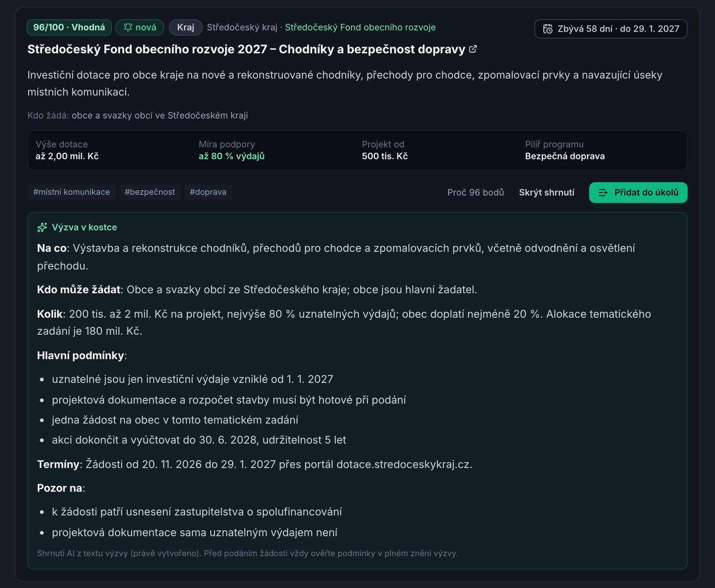715x588 pixels.
Task: Click the Kdo může žádat line
Action: (257, 290)
